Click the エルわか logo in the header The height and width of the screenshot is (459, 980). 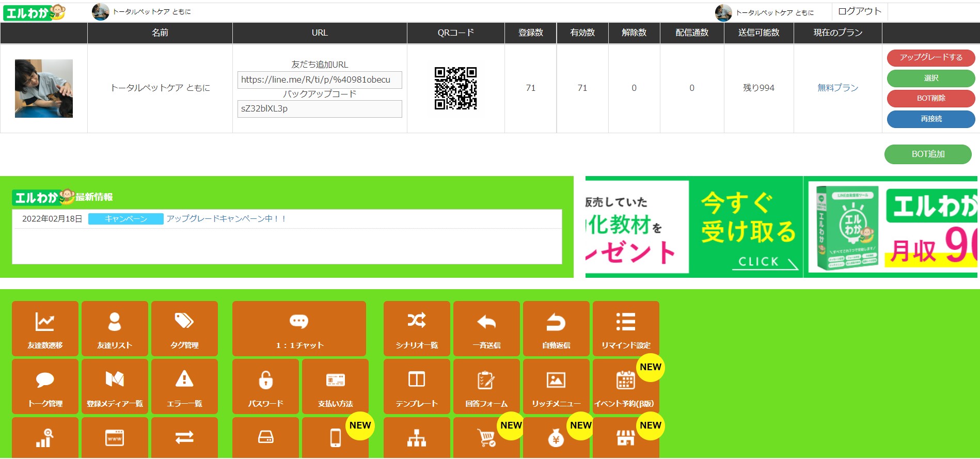tap(34, 12)
